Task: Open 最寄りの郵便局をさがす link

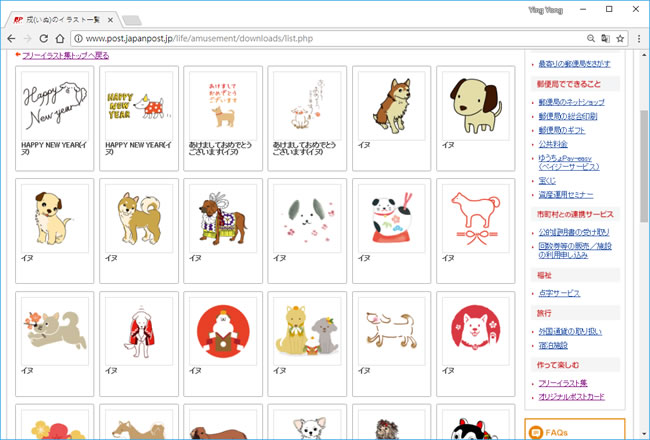Action: pos(574,64)
